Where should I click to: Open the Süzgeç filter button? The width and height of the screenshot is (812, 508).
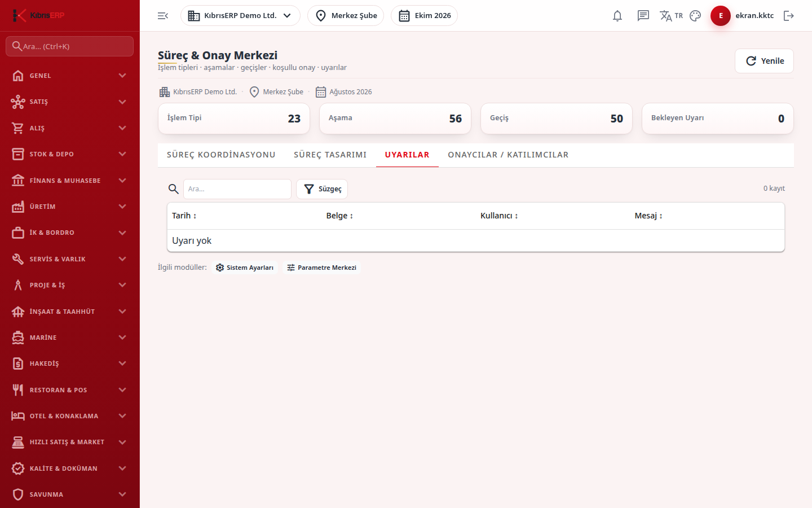(x=322, y=189)
